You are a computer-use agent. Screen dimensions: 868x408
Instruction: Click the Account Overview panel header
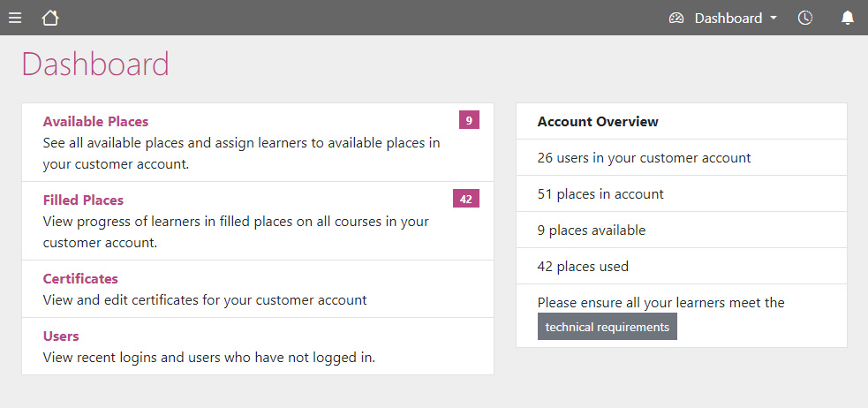pyautogui.click(x=682, y=121)
